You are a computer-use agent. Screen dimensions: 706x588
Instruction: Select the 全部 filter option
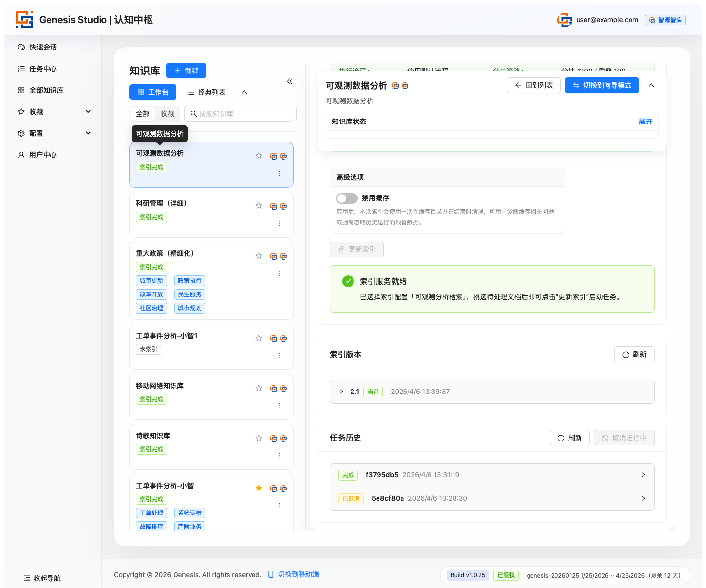143,114
